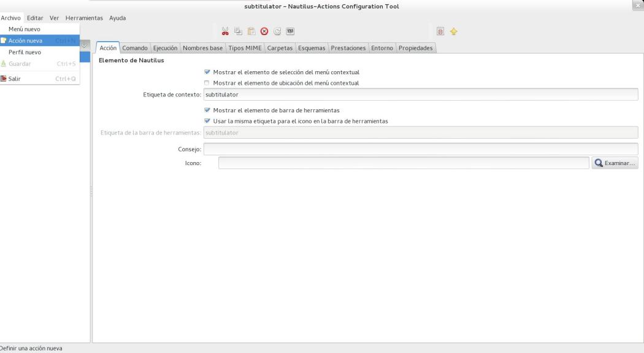Image resolution: width=644 pixels, height=353 pixels.
Task: Click the status bar text 'Definir una acción nueva'
Action: (x=31, y=348)
